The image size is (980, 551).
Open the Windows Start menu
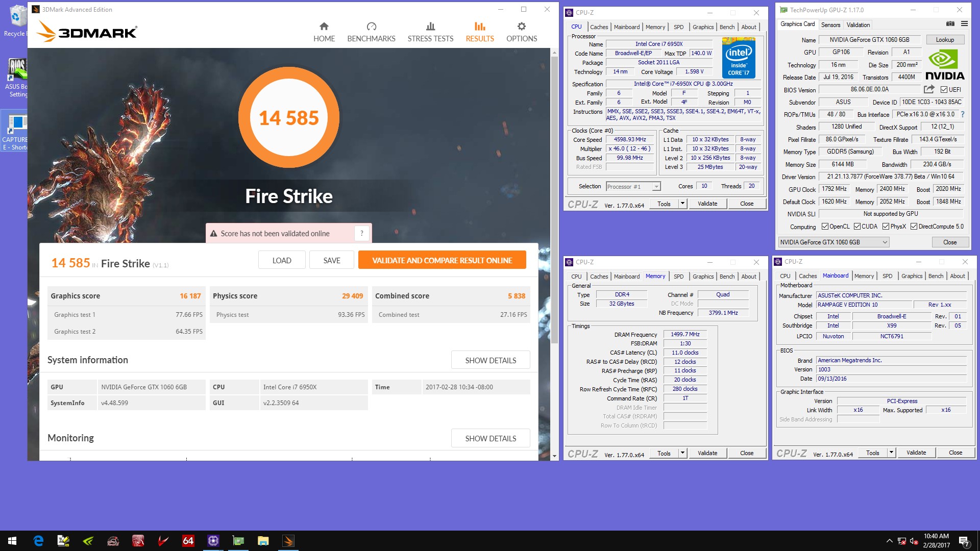(12, 541)
